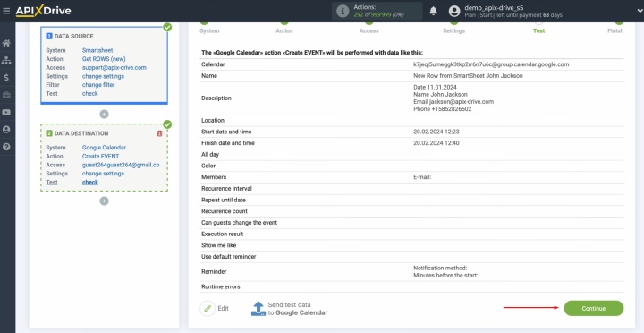Image resolution: width=644 pixels, height=333 pixels.
Task: Click the Continue button
Action: tap(594, 308)
